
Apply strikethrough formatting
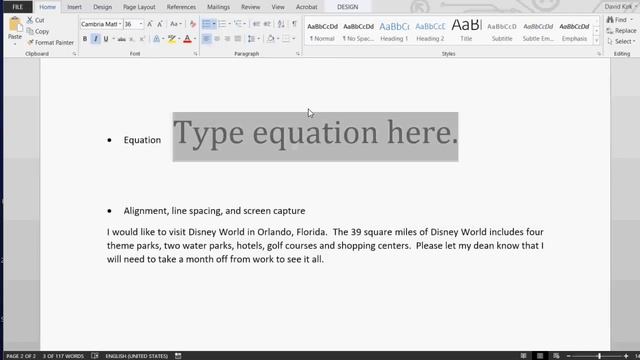[121, 39]
